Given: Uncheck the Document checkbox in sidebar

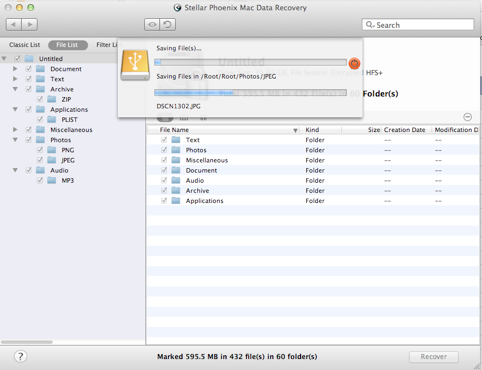Looking at the screenshot, I should pyautogui.click(x=28, y=69).
